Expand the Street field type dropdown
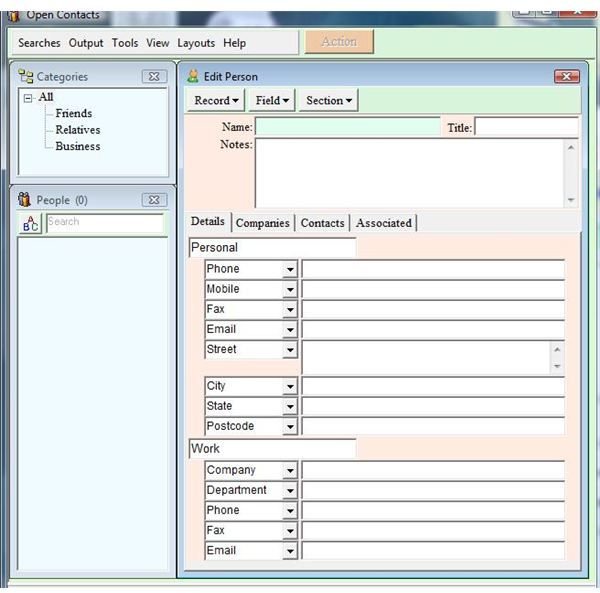The height and width of the screenshot is (593, 600). pos(290,350)
